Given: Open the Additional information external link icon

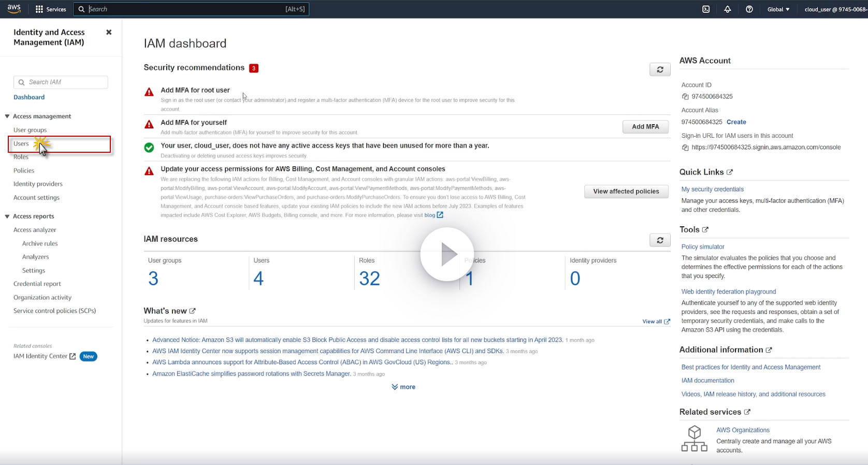Looking at the screenshot, I should click(x=769, y=350).
